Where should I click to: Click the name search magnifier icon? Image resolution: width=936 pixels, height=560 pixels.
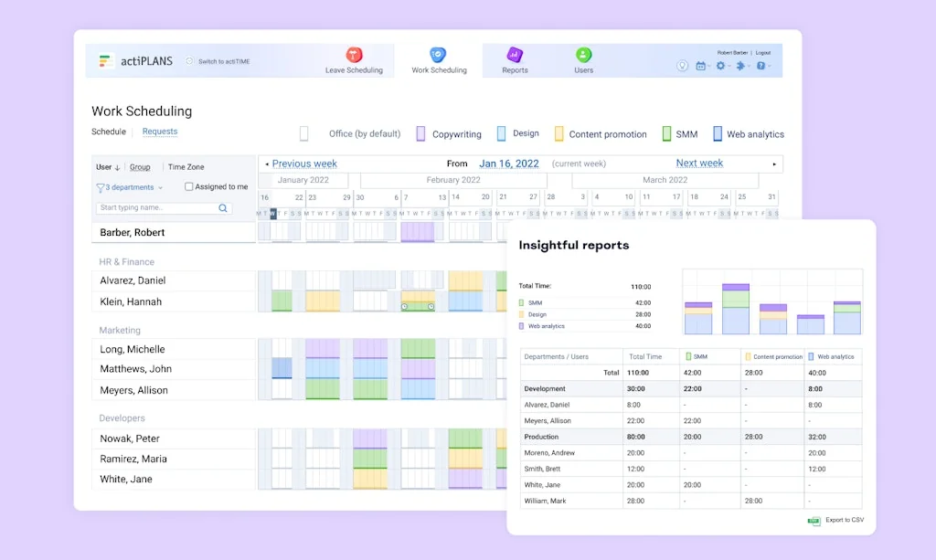(223, 207)
